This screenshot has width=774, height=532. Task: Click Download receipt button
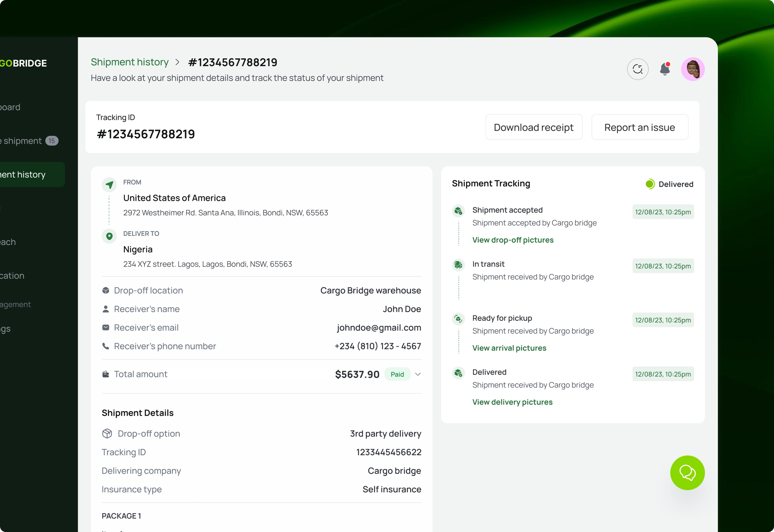(533, 127)
